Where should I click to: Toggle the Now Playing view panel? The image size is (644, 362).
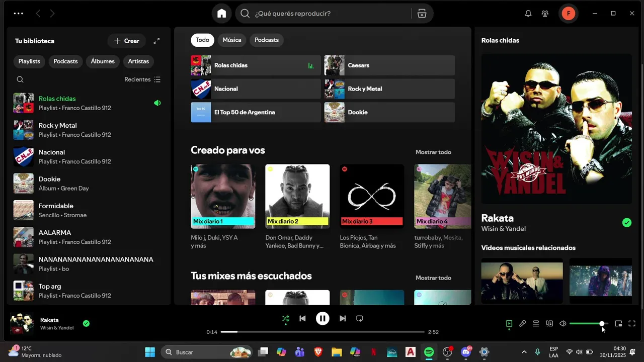pos(509,324)
